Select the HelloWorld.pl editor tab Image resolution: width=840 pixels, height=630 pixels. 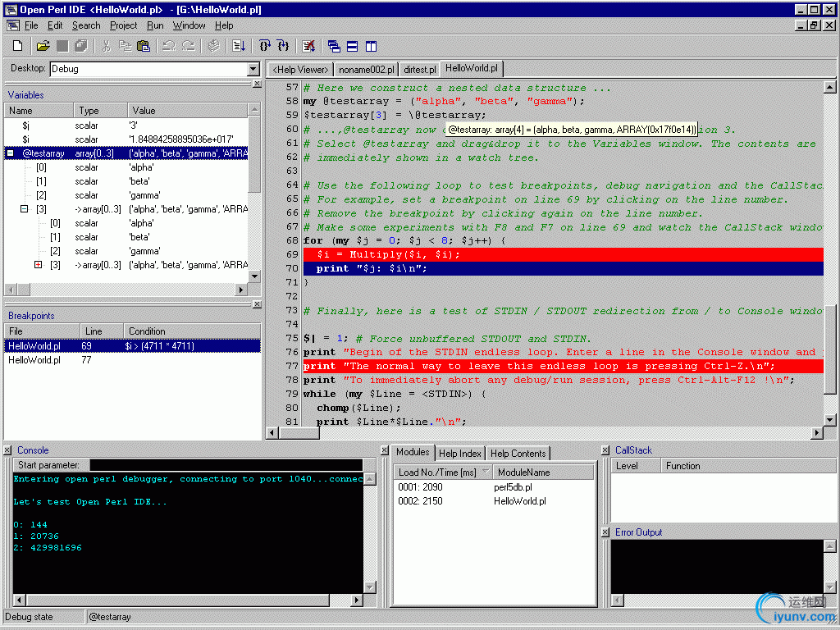(x=471, y=68)
